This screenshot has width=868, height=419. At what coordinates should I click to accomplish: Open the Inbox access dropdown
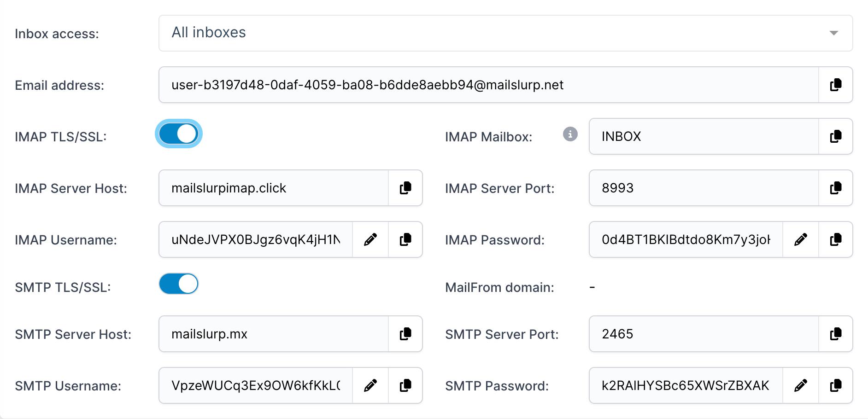tap(505, 33)
